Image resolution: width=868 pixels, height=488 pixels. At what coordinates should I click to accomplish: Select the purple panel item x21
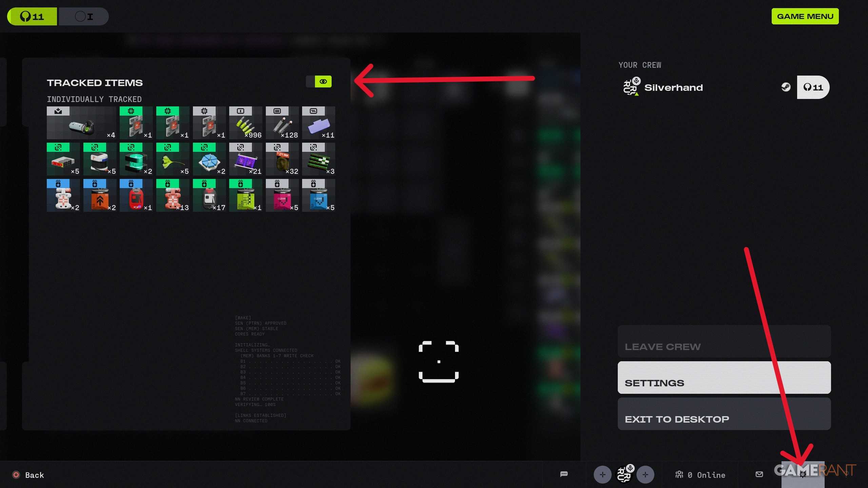pyautogui.click(x=245, y=159)
